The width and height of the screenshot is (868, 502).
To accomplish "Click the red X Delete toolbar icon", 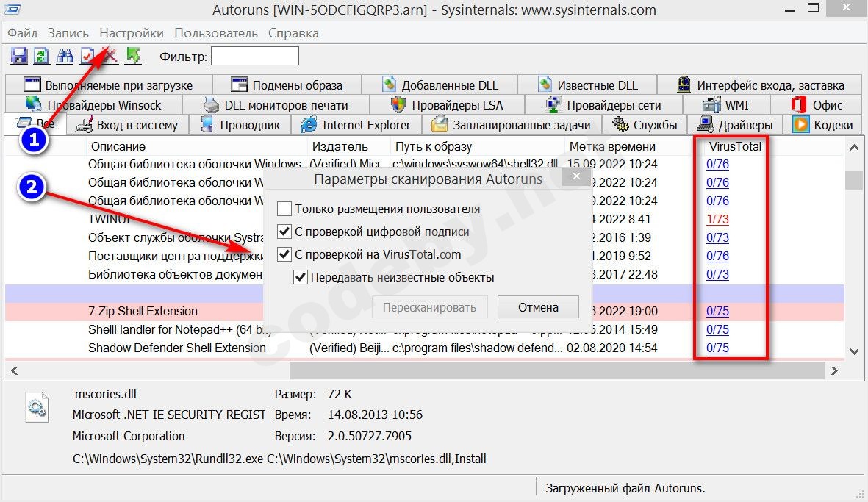I will 110,56.
